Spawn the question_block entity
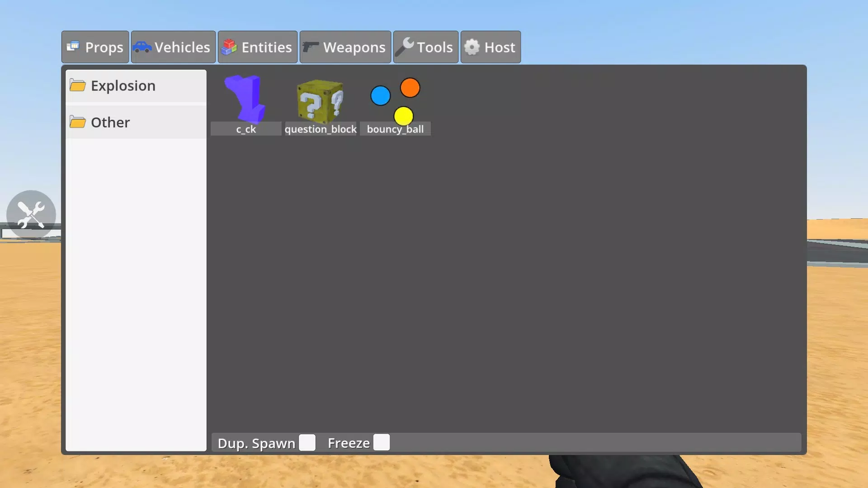 click(321, 104)
